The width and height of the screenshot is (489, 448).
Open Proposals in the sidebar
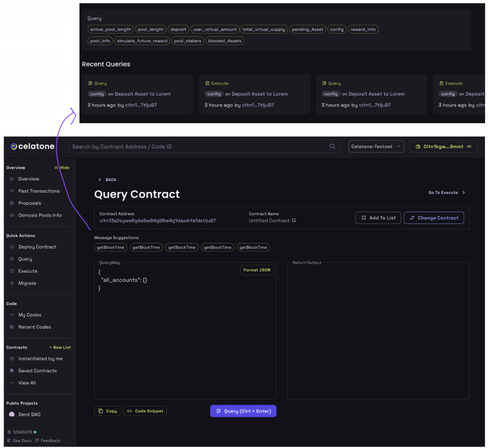coord(30,203)
